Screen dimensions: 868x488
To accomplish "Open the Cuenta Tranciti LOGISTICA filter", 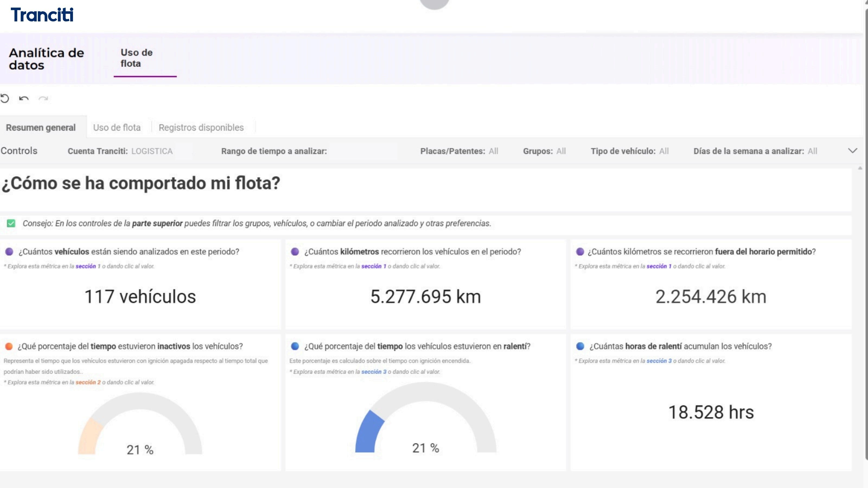I will click(x=120, y=151).
